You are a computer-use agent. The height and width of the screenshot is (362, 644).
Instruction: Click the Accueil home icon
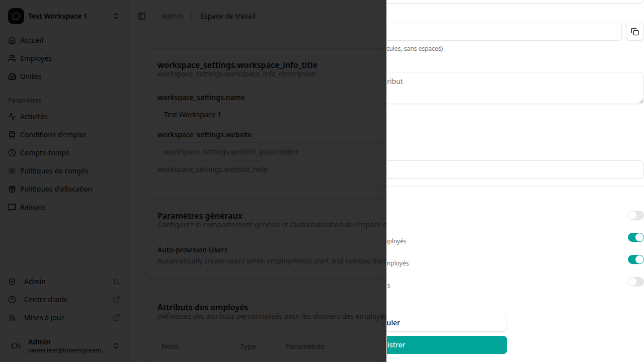pyautogui.click(x=12, y=40)
